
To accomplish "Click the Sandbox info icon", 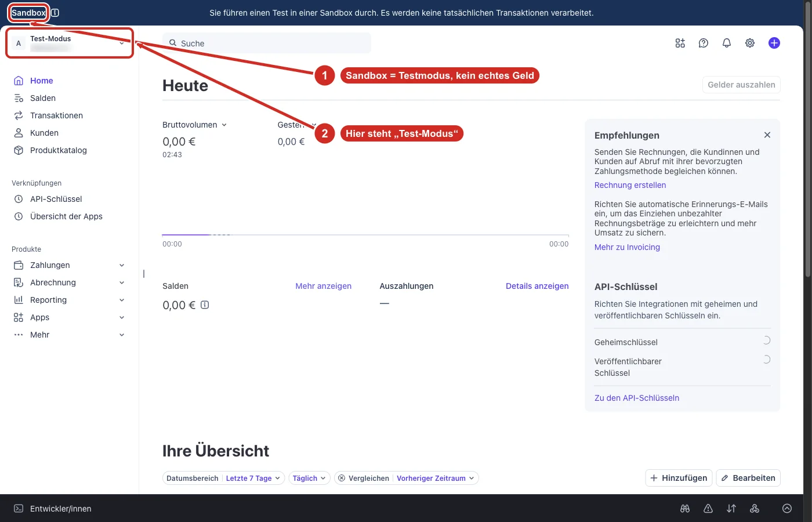I will pyautogui.click(x=55, y=13).
